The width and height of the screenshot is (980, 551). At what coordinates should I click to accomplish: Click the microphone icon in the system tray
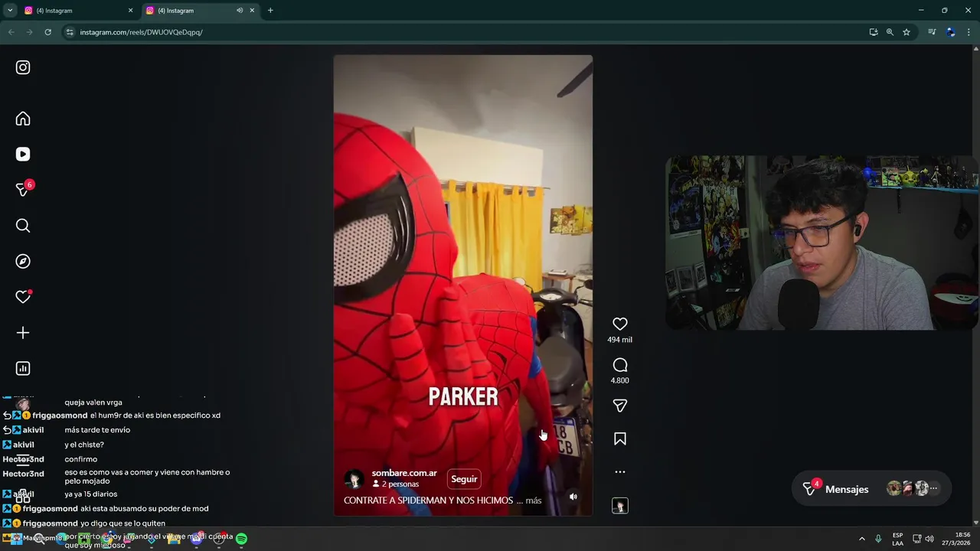click(x=878, y=539)
